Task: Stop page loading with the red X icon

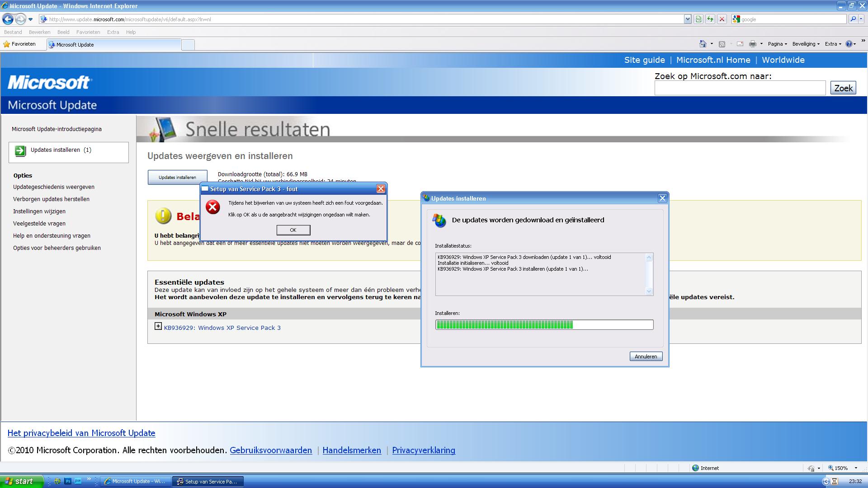Action: 722,19
